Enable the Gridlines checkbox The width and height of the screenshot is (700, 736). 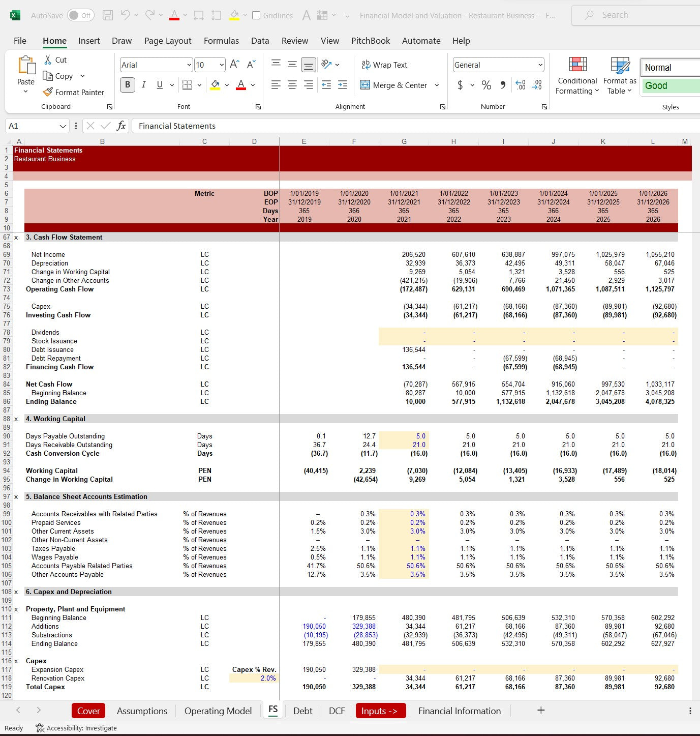(257, 15)
